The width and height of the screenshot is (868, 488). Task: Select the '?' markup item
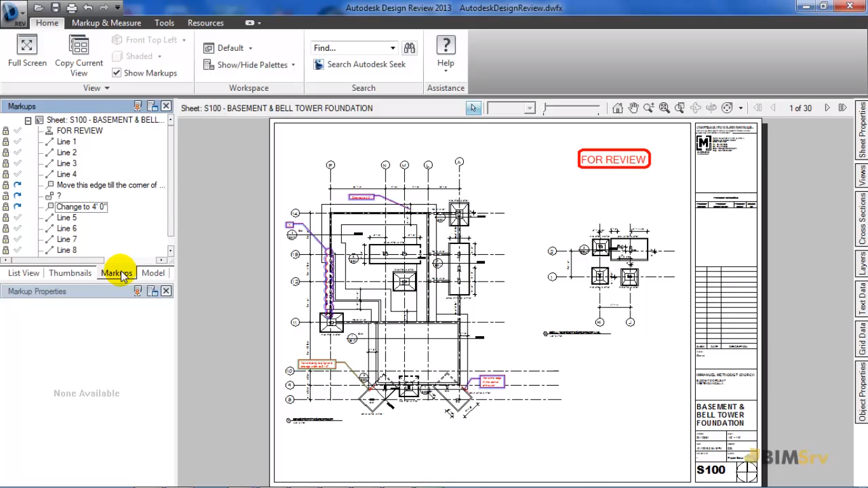point(59,196)
